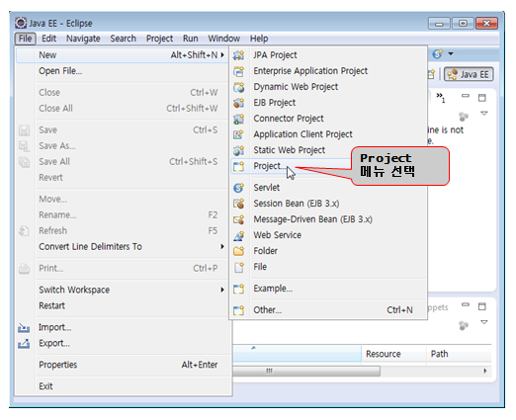Click the Folder icon in New submenu
The image size is (516, 420).
(239, 251)
